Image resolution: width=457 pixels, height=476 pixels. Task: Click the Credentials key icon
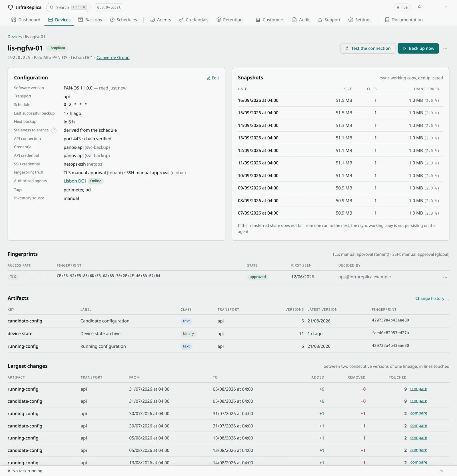[x=181, y=20]
